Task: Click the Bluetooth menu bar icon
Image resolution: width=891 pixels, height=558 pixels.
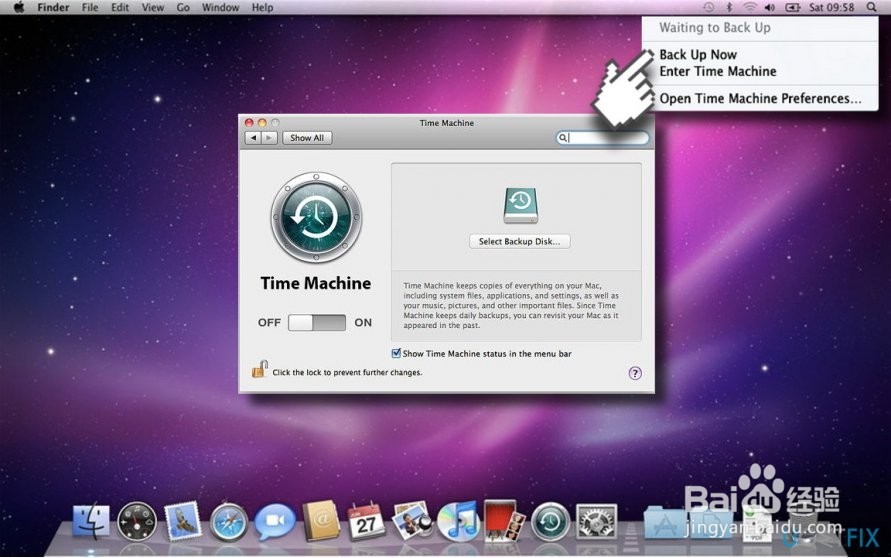Action: (729, 7)
